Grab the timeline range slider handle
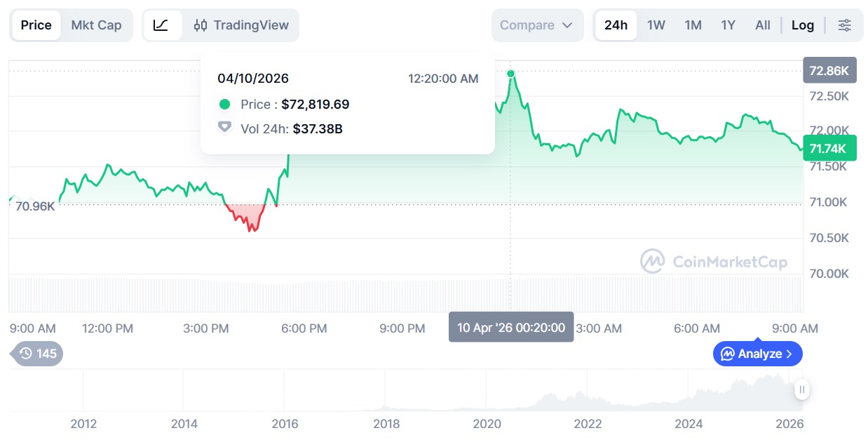Image resolution: width=868 pixels, height=440 pixels. pyautogui.click(x=802, y=389)
